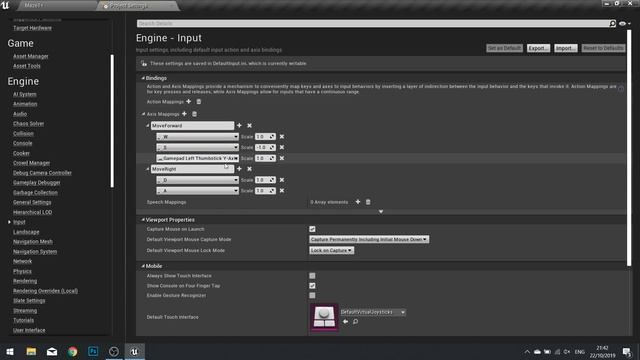Open Photoshop from taskbar
Image resolution: width=640 pixels, height=360 pixels.
click(x=93, y=351)
